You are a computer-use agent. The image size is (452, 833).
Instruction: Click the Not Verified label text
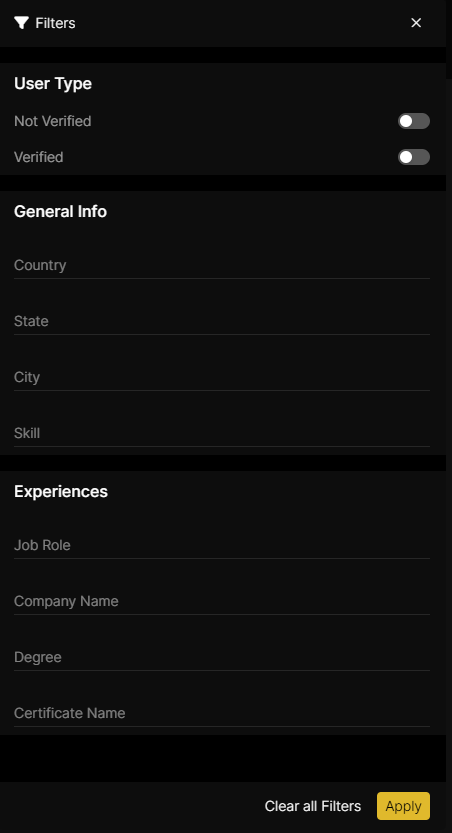(53, 121)
